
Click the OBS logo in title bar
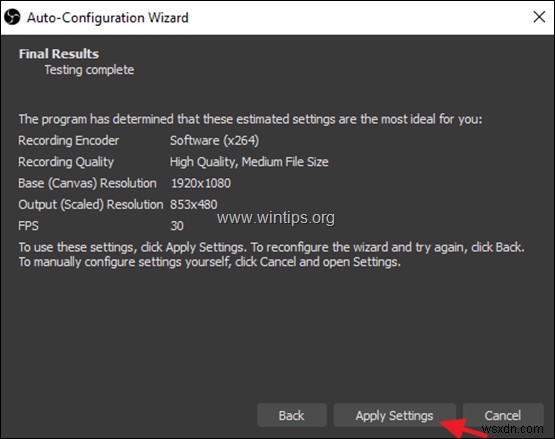12,17
